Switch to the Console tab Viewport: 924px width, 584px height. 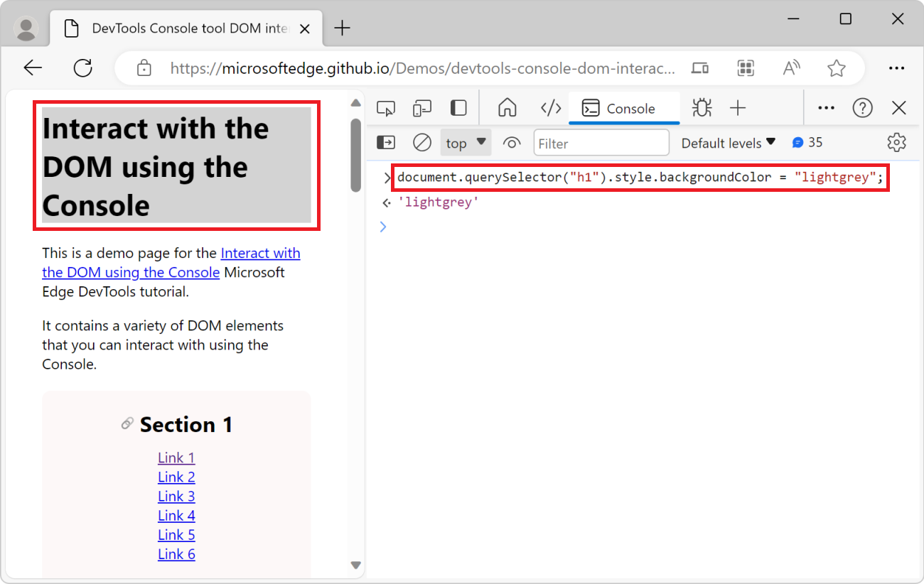point(624,108)
